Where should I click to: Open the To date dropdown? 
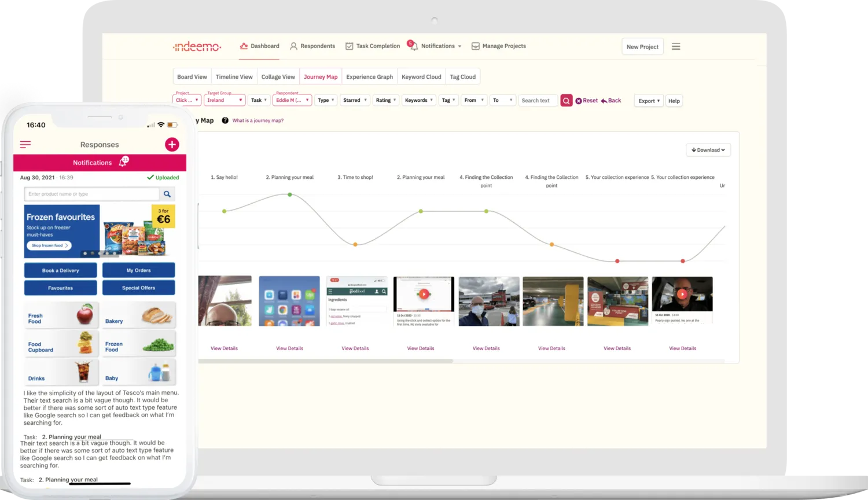tap(502, 101)
